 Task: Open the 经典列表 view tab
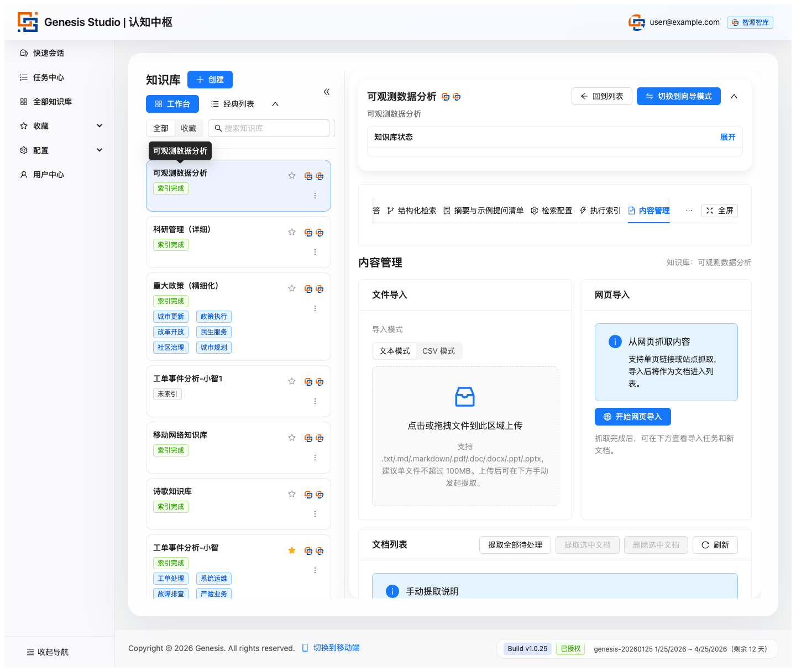pyautogui.click(x=233, y=103)
